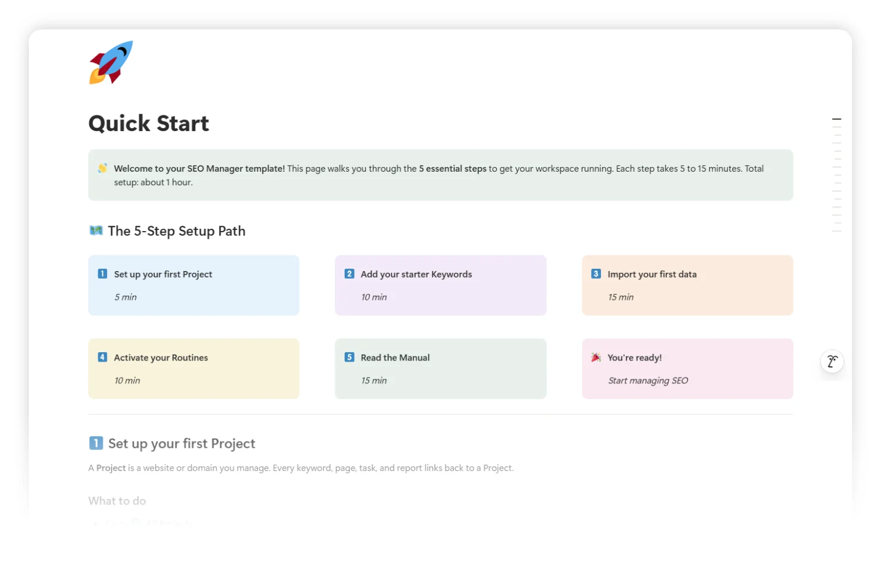Click the number 5 icon in the green card

pos(349,358)
